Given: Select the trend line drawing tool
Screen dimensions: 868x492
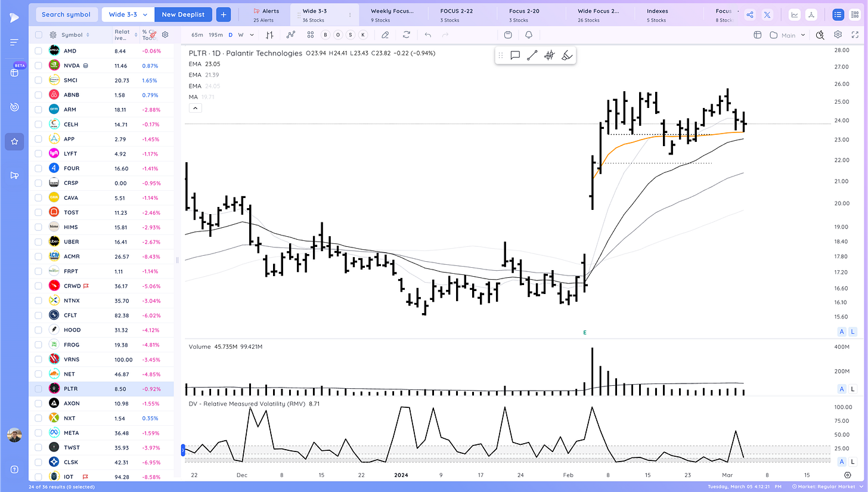Looking at the screenshot, I should coord(532,55).
